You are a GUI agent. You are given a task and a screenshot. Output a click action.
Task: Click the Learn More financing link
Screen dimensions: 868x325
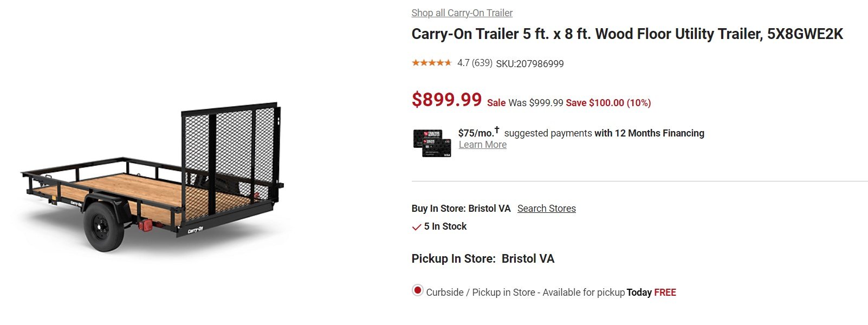pos(482,145)
